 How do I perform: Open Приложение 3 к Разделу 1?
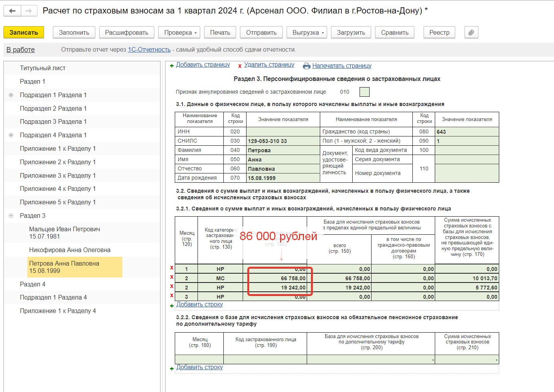pos(58,175)
